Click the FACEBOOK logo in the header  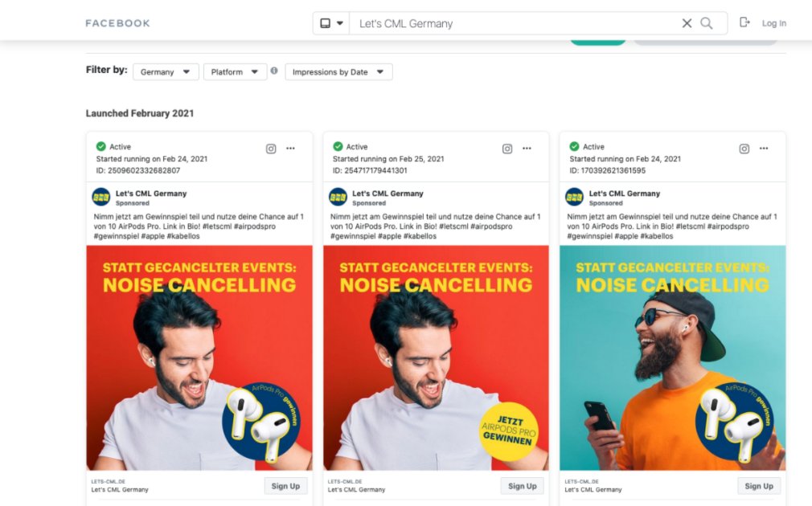click(x=117, y=22)
